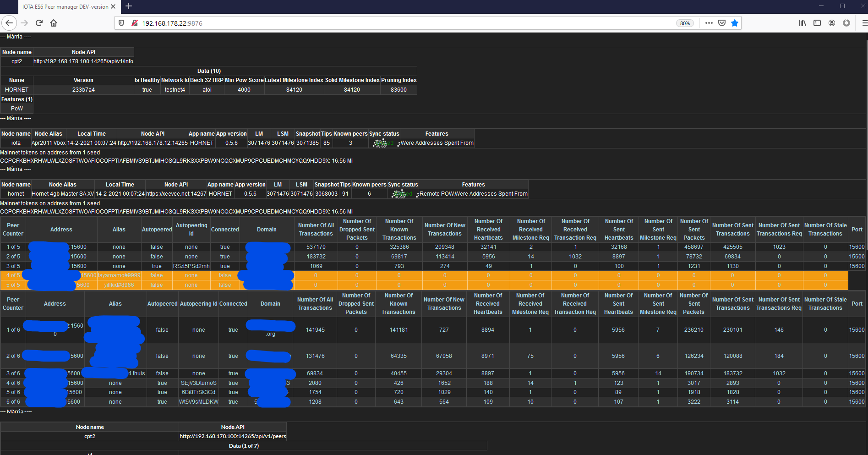Click the Data (10) table header
868x455 pixels.
pos(209,71)
